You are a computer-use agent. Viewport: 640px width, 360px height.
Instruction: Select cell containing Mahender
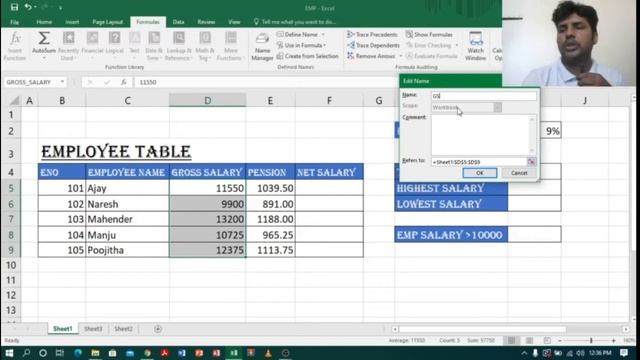tap(127, 219)
